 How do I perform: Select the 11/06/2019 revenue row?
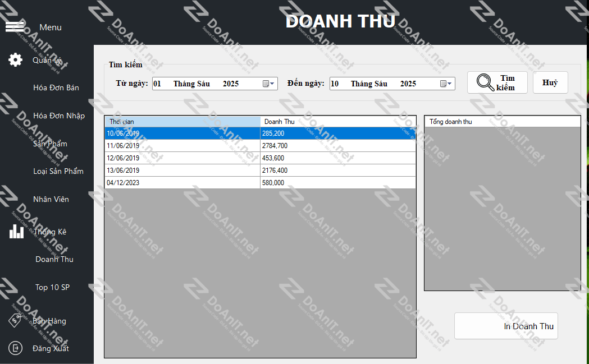coord(182,146)
